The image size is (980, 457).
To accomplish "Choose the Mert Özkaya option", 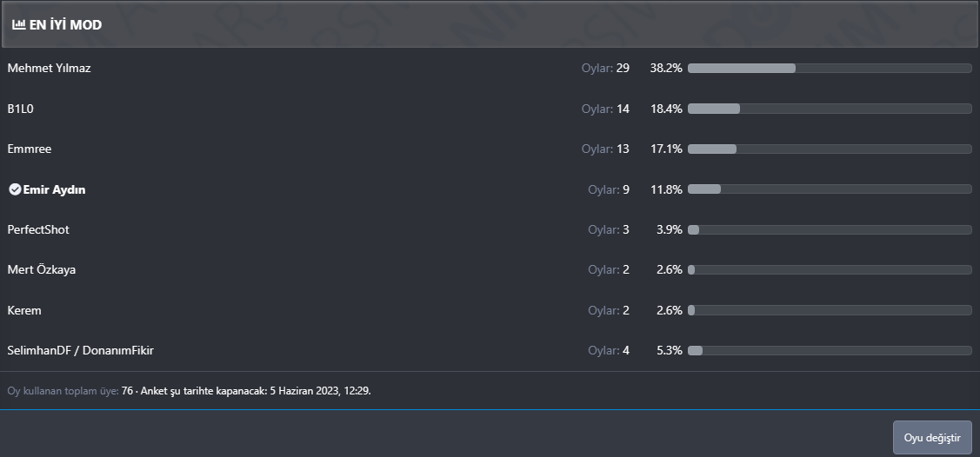I will coord(42,269).
